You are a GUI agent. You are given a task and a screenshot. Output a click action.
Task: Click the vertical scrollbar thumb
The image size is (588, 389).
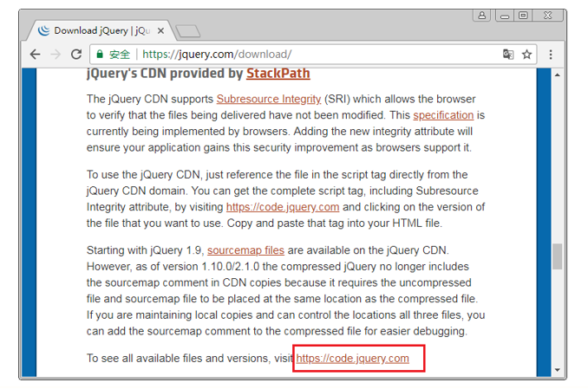(x=558, y=256)
